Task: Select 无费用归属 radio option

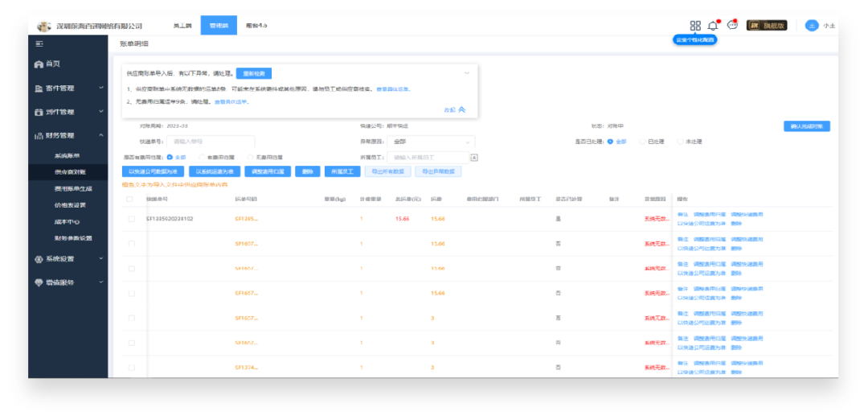Action: 251,158
